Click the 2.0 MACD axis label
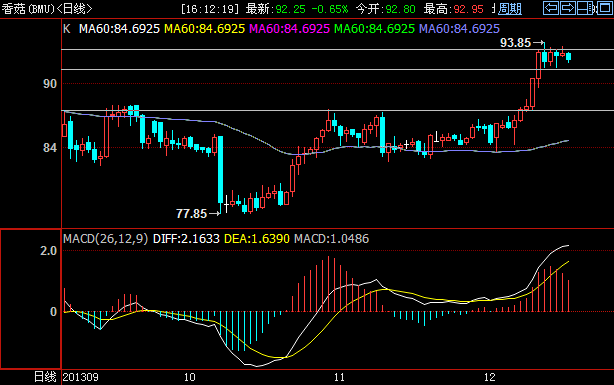The width and height of the screenshot is (614, 385). [x=49, y=251]
